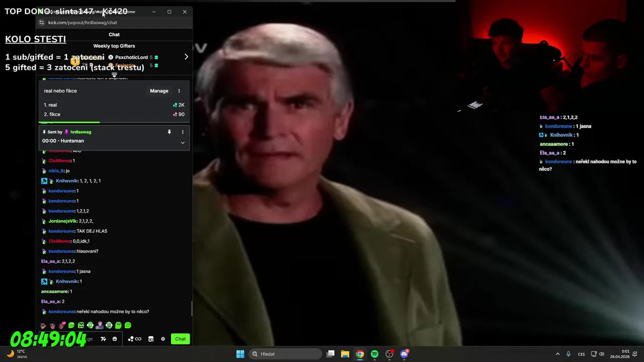Click message 'neřekl nahodou možne by to něco?'
The width and height of the screenshot is (644, 362).
[x=113, y=312]
